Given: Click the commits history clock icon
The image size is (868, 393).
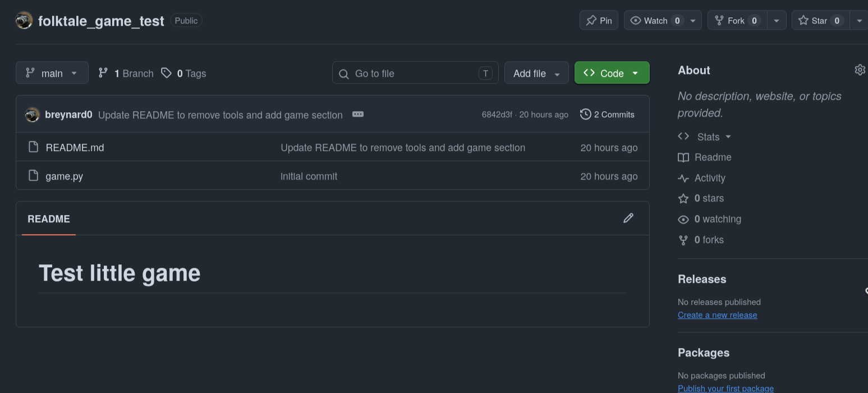Looking at the screenshot, I should point(586,114).
